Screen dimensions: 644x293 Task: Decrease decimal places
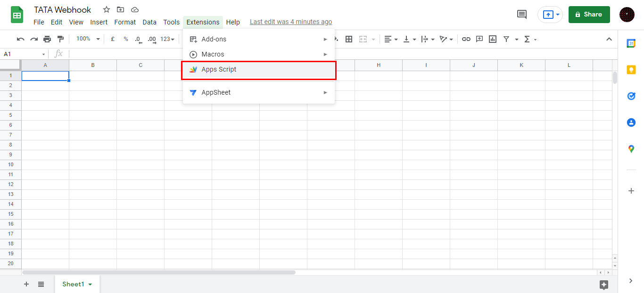(138, 39)
